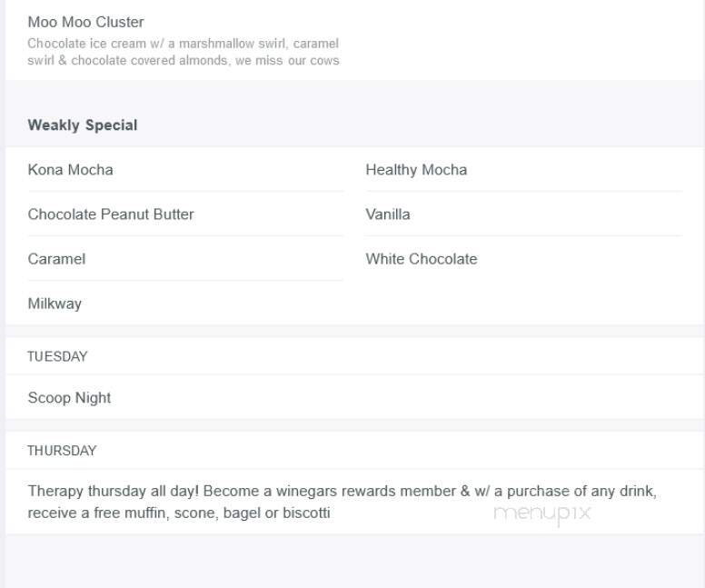Select the Weakly Special section header
The width and height of the screenshot is (705, 588).
(x=83, y=125)
